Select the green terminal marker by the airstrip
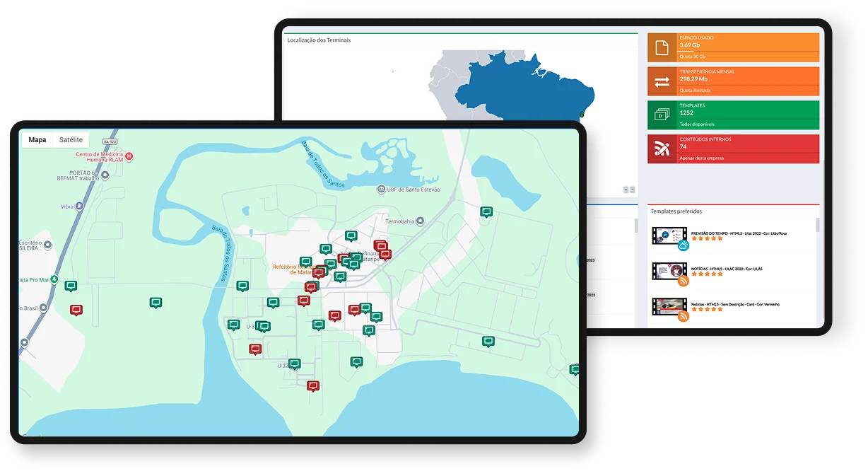Screen dimensions: 868x471 pyautogui.click(x=488, y=342)
